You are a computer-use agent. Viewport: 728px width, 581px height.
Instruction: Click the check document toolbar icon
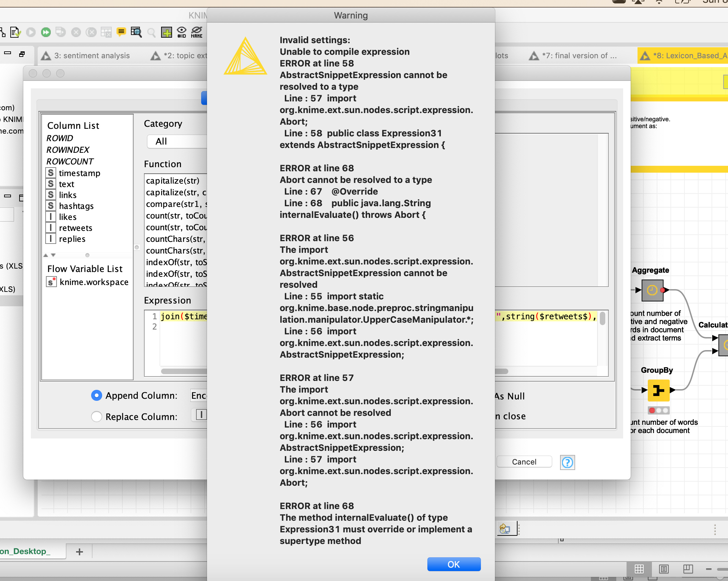(15, 32)
